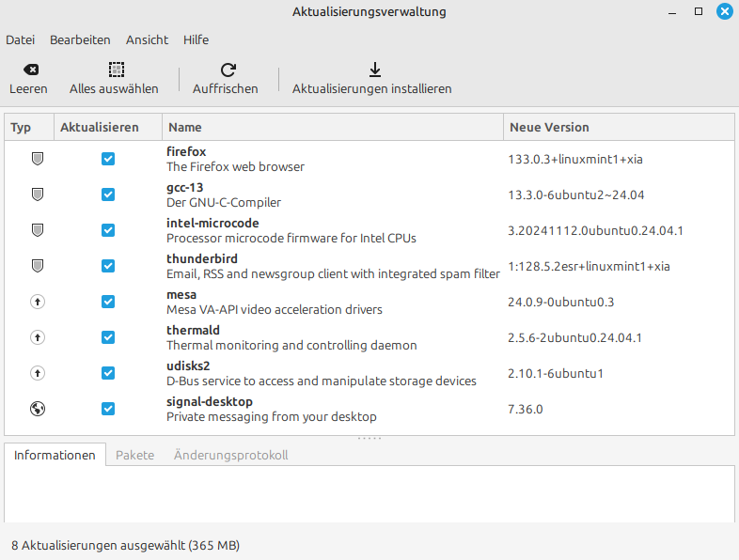Screen dimensions: 739x560
Task: Click the Aktualisierungen installieren download icon
Action: click(375, 70)
